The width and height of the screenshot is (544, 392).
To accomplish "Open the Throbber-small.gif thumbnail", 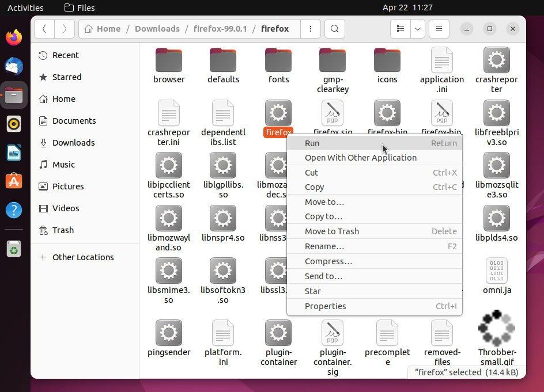I will coord(496,328).
